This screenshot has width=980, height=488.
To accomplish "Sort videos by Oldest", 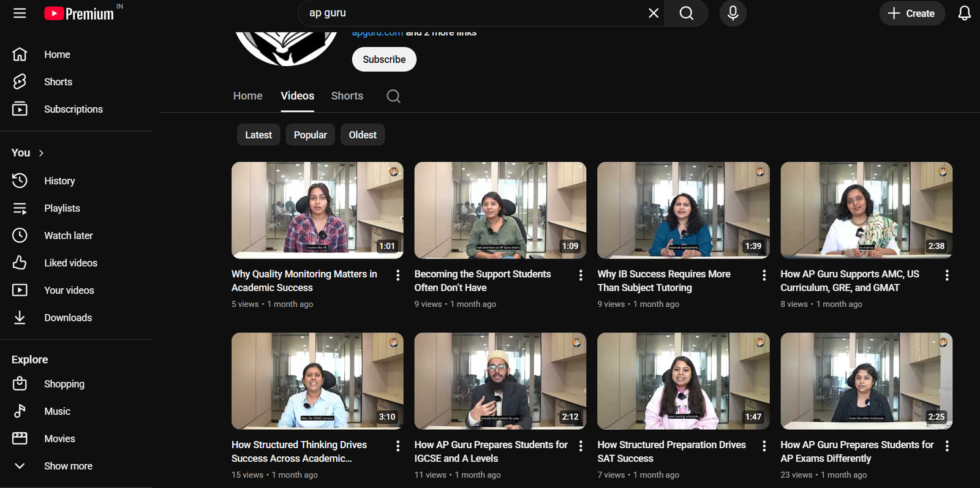I will [363, 135].
